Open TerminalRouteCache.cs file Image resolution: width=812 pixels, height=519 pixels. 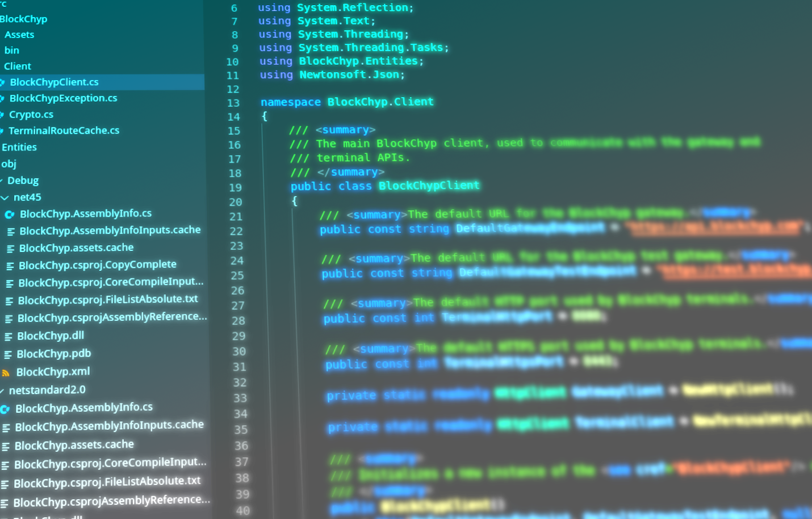tap(64, 131)
